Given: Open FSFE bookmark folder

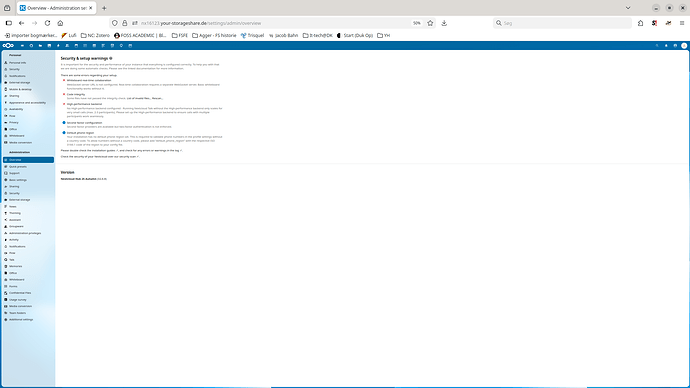Looking at the screenshot, I should point(180,35).
